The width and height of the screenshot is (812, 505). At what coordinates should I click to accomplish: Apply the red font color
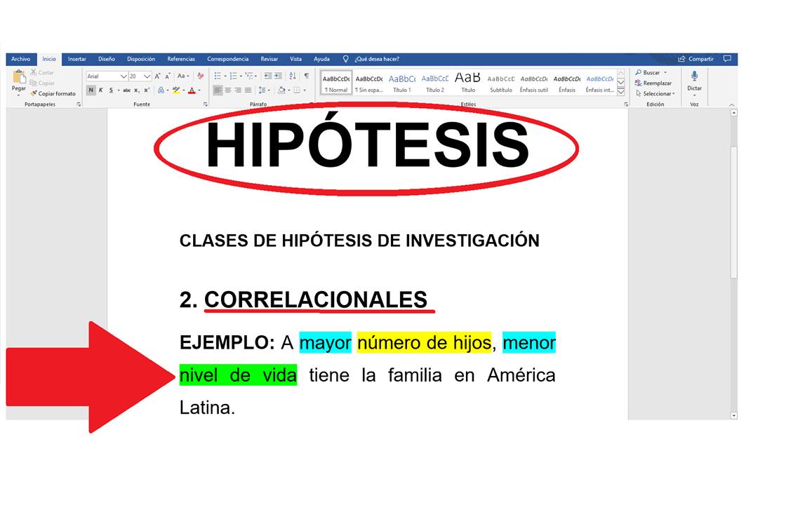pos(192,90)
